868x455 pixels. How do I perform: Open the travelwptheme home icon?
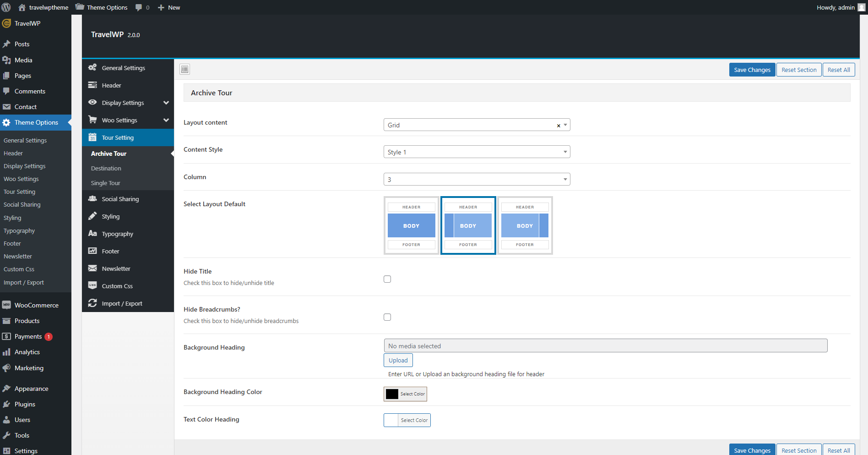click(22, 7)
